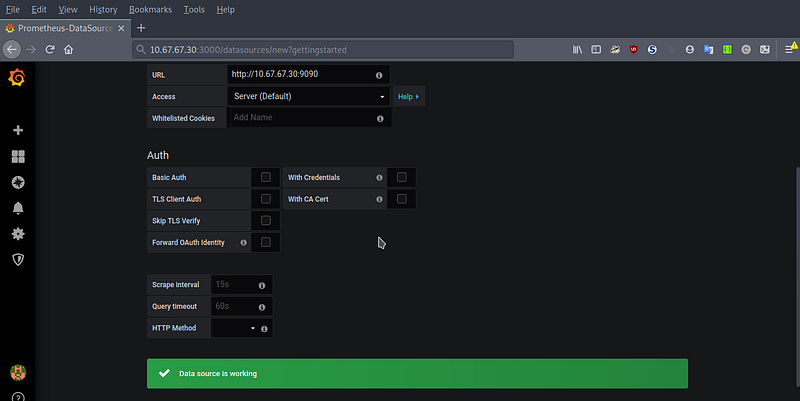Open the Configuration gear icon in sidebar
The width and height of the screenshot is (800, 401).
pos(18,234)
